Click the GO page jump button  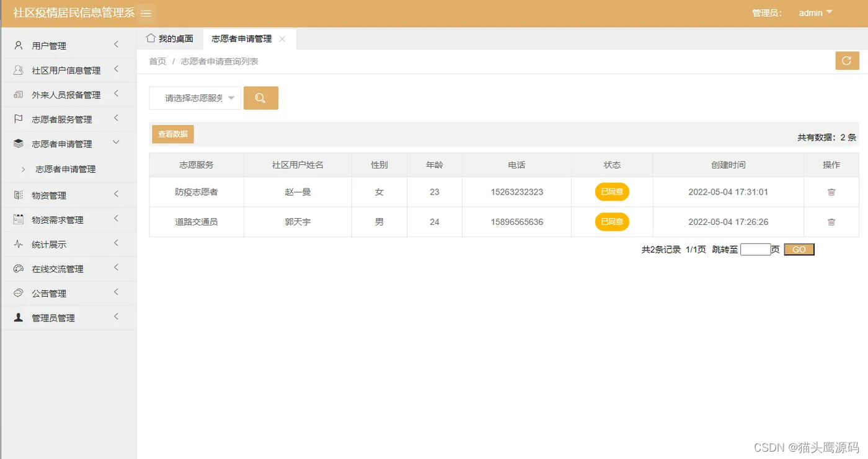799,249
